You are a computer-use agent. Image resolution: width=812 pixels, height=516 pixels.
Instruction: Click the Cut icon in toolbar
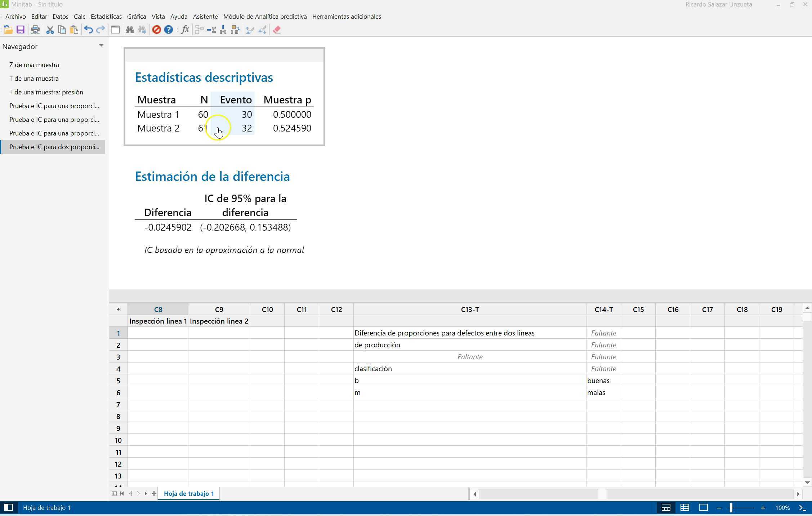(50, 30)
